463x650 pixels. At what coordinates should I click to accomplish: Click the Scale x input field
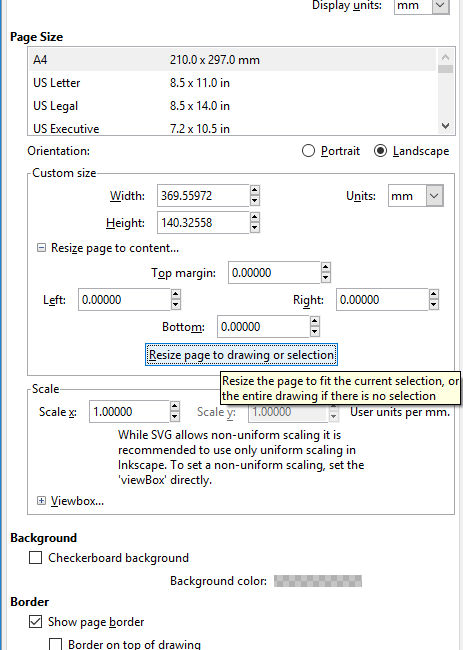point(129,412)
